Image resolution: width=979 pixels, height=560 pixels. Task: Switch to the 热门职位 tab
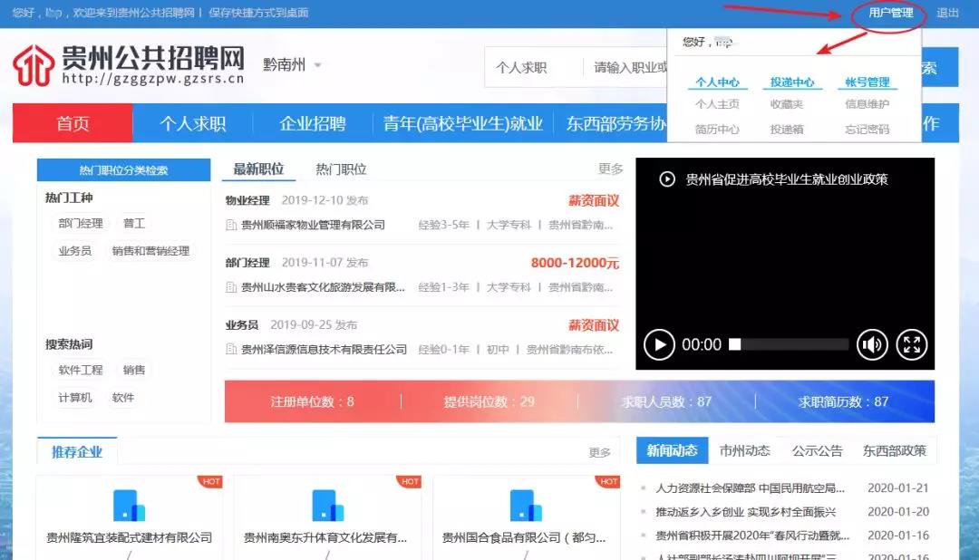pos(344,168)
